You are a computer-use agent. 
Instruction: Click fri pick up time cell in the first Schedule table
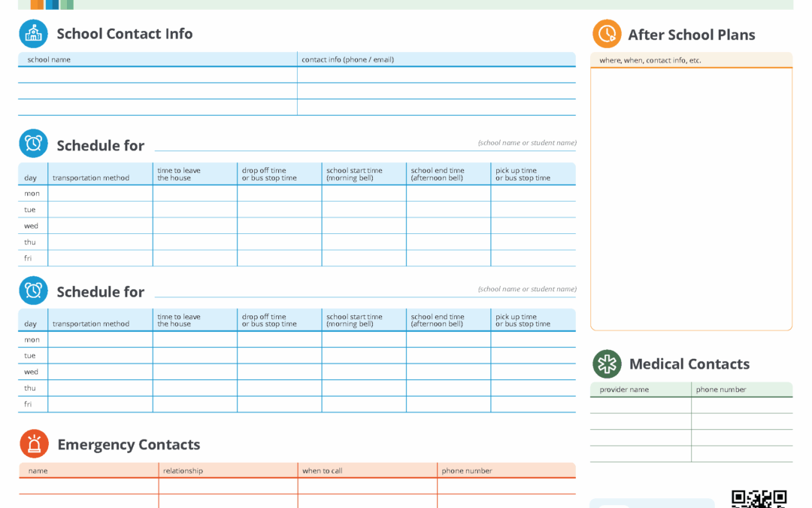click(533, 258)
